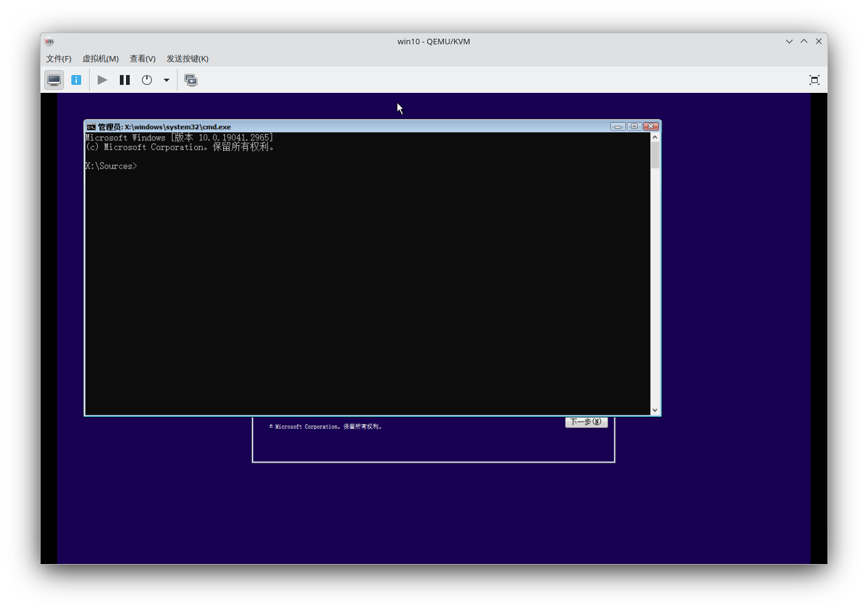Manage VM snapshots icon
Image resolution: width=868 pixels, height=612 pixels.
(191, 80)
